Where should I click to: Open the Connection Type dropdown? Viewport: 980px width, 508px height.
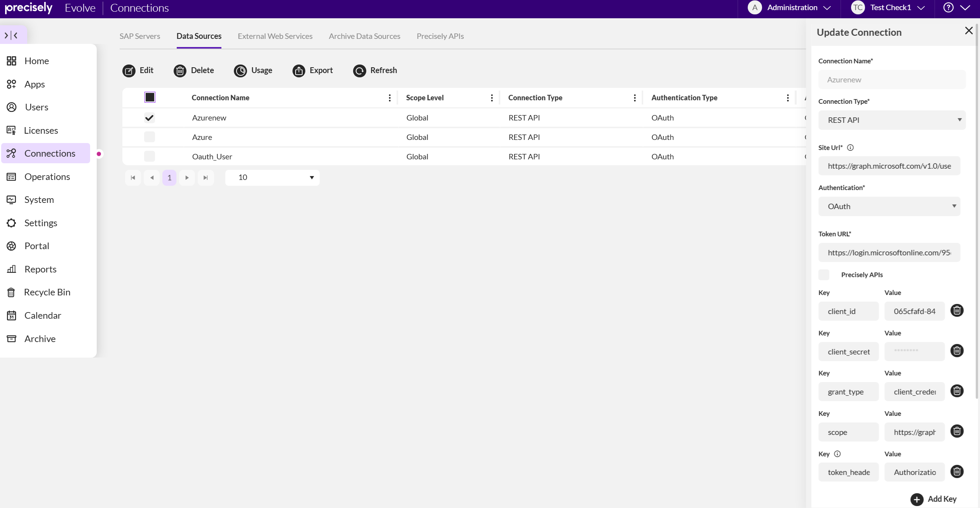(891, 120)
